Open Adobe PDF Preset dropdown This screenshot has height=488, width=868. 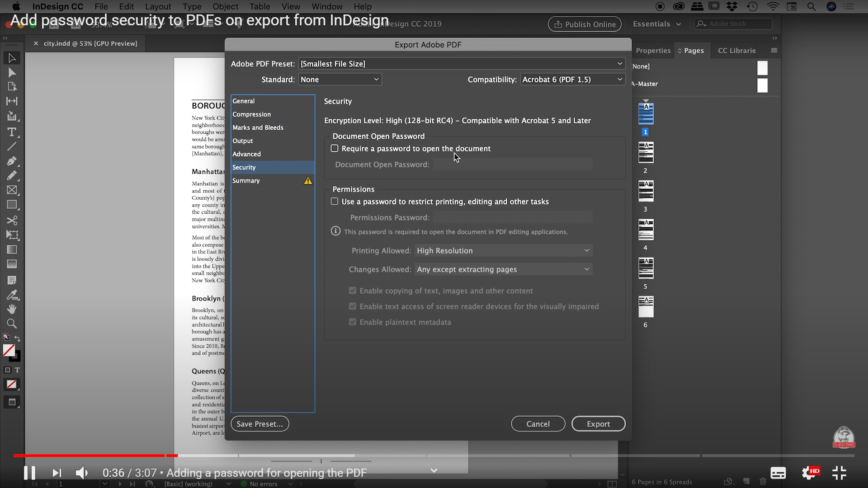coord(462,64)
